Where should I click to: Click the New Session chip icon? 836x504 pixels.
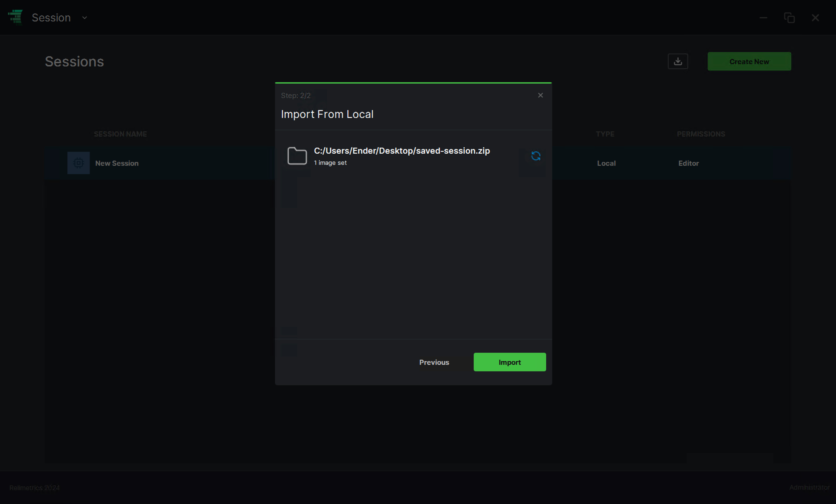click(78, 163)
